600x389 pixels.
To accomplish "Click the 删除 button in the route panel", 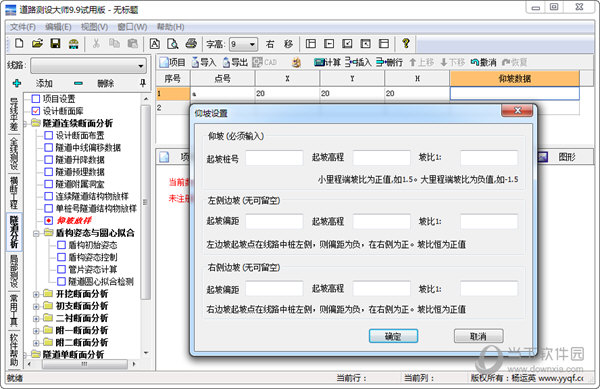I will tap(105, 83).
